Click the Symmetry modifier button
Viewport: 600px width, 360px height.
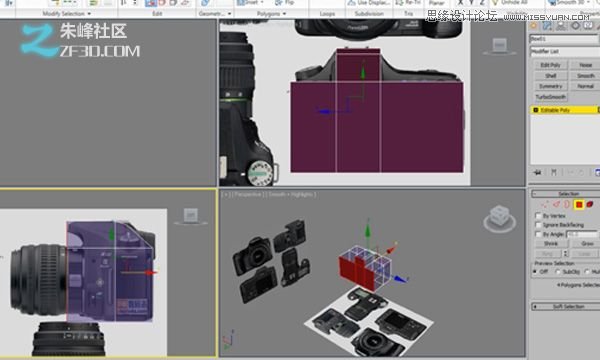(x=551, y=86)
